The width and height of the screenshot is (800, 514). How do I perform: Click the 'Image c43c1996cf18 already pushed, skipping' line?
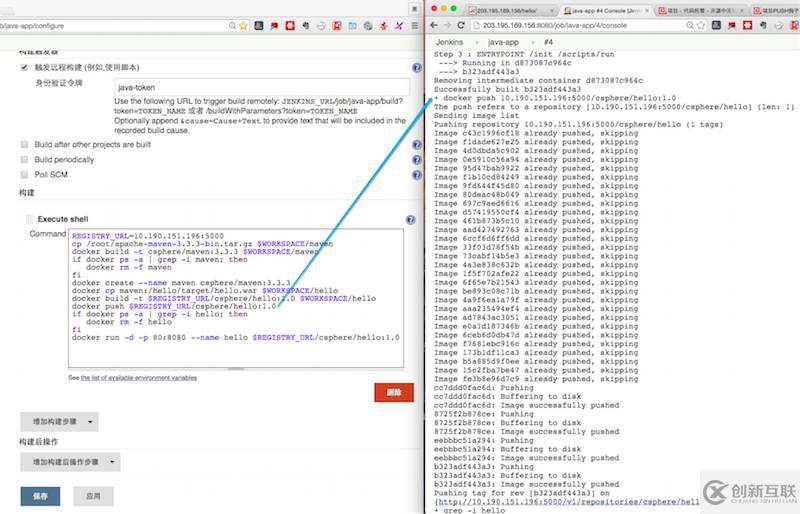[x=536, y=133]
